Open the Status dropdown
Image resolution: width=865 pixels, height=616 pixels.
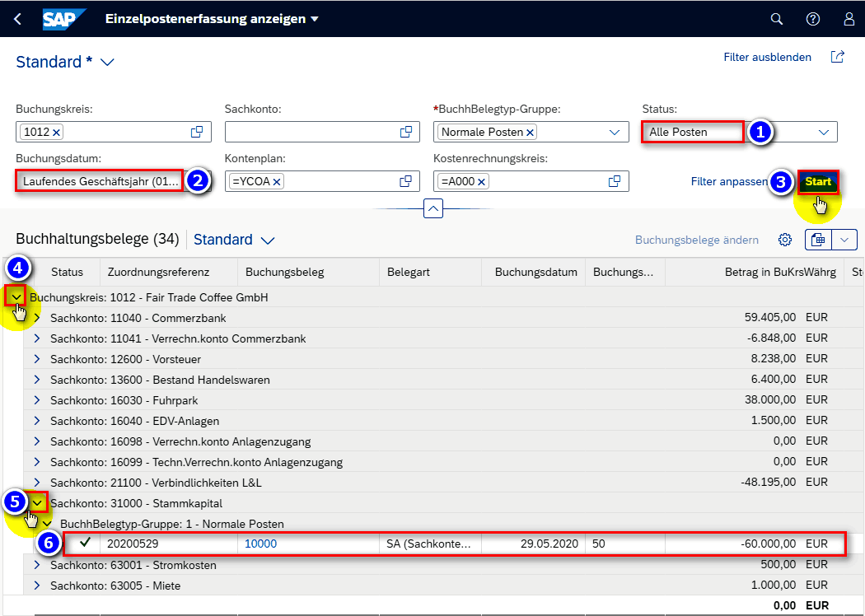pos(823,132)
